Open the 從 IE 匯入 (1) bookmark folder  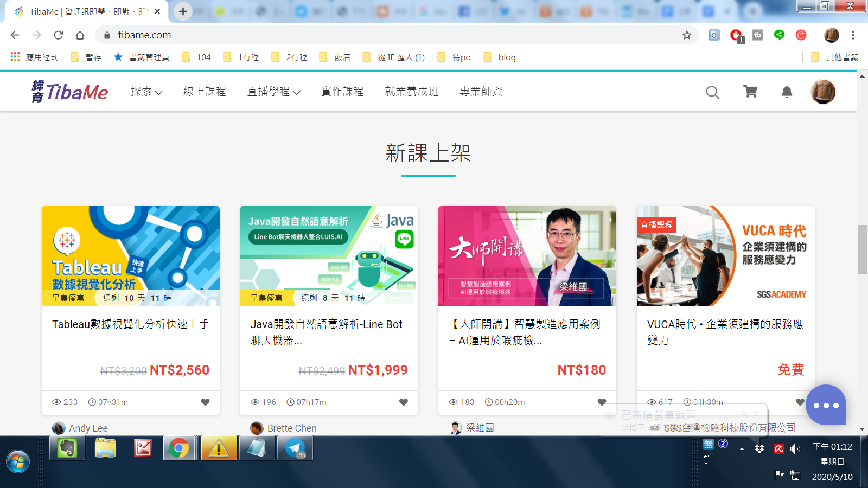[x=394, y=57]
